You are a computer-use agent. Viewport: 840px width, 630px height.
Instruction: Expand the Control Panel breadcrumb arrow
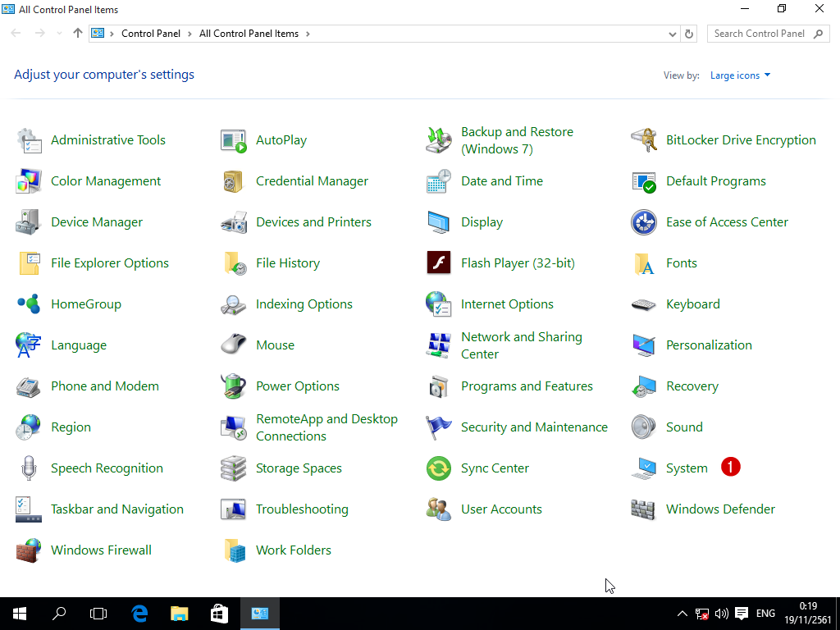(189, 34)
